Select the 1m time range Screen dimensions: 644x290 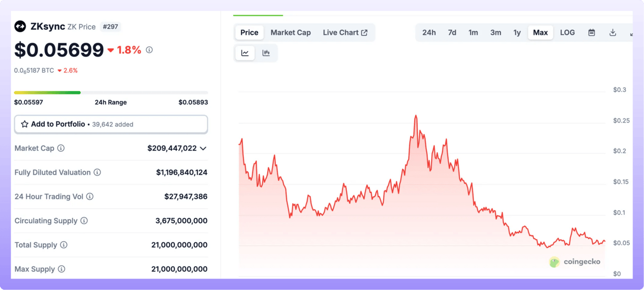473,32
